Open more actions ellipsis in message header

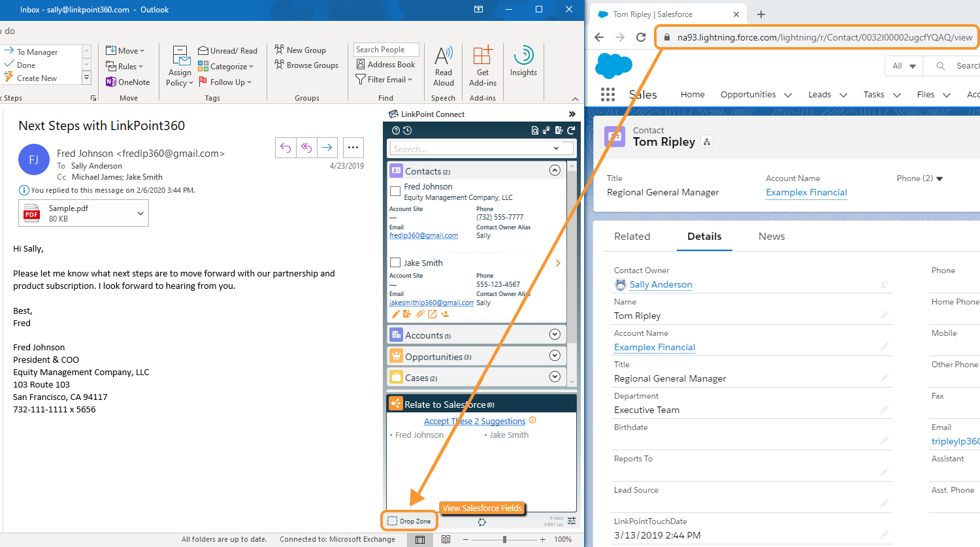pyautogui.click(x=353, y=148)
